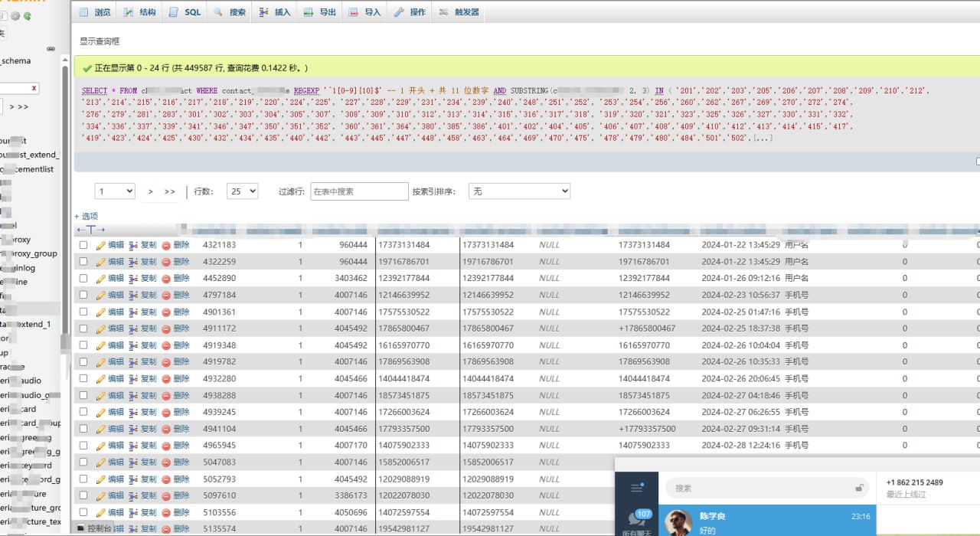This screenshot has height=536, width=980.
Task: Tick the checkbox for row 4322259
Action: [x=83, y=262]
